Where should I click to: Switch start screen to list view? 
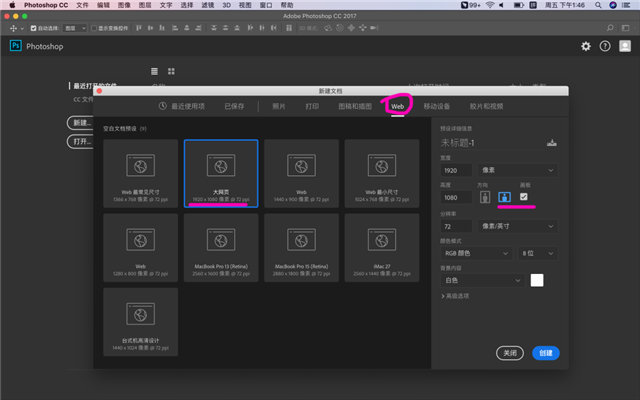(154, 71)
